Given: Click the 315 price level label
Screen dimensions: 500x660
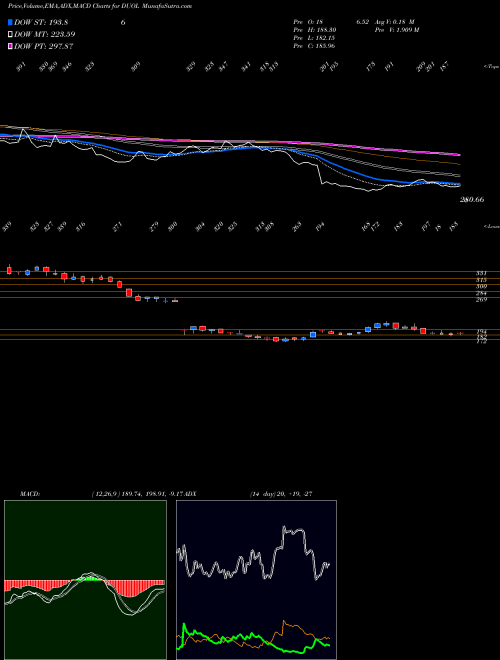Looking at the screenshot, I should pyautogui.click(x=481, y=279).
